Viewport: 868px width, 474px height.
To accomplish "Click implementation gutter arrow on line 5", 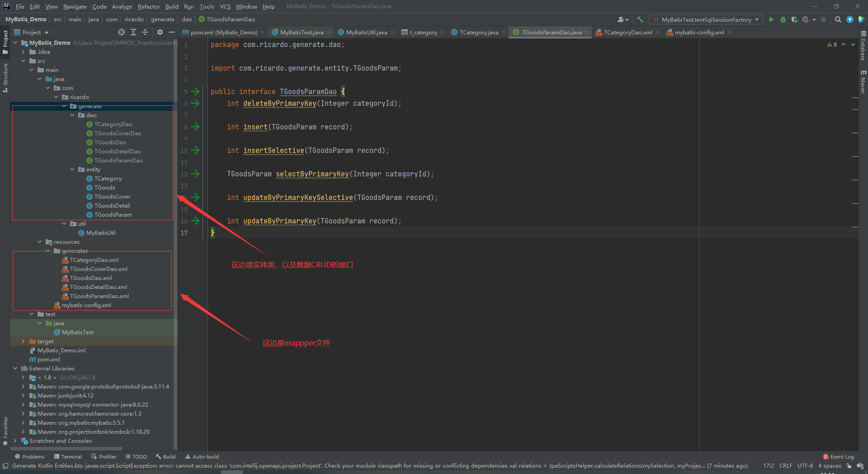I will (195, 91).
